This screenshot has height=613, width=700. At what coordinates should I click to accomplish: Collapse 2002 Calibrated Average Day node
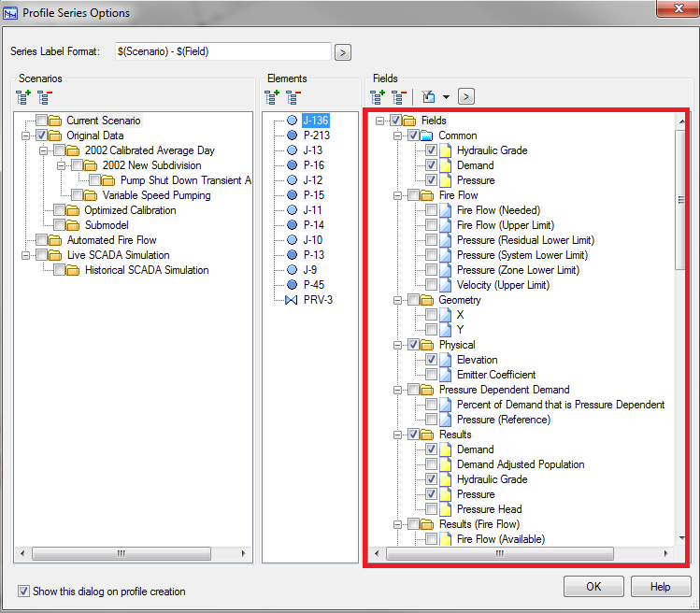43,150
